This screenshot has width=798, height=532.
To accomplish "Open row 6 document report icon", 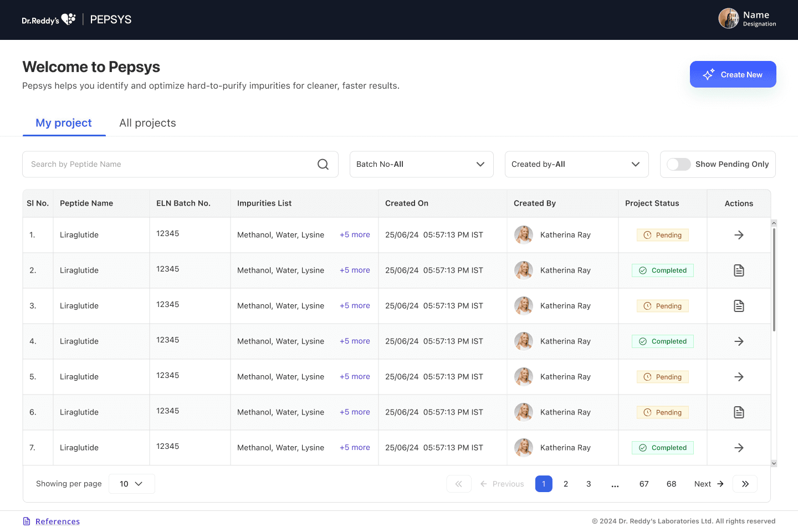I will pyautogui.click(x=739, y=412).
